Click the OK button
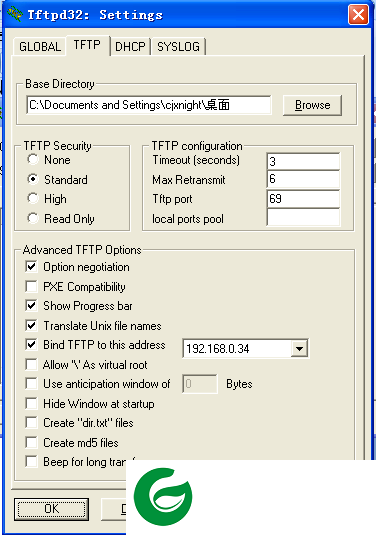 (52, 509)
